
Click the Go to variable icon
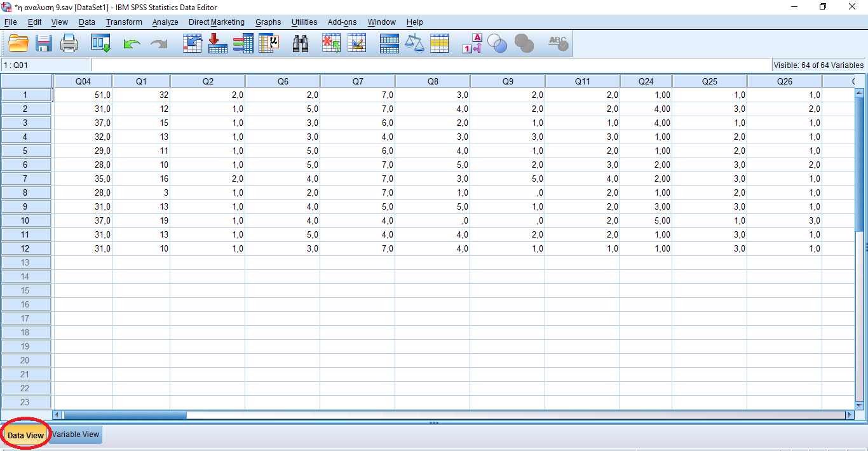218,43
